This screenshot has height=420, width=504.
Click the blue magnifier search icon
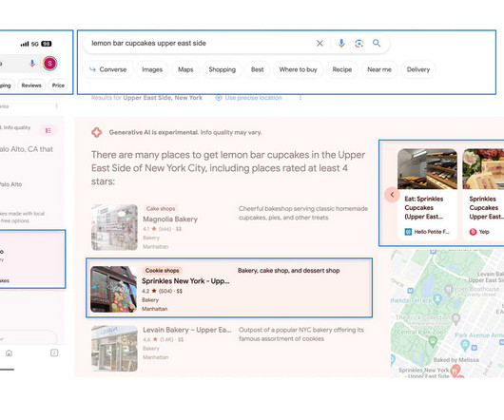(377, 43)
